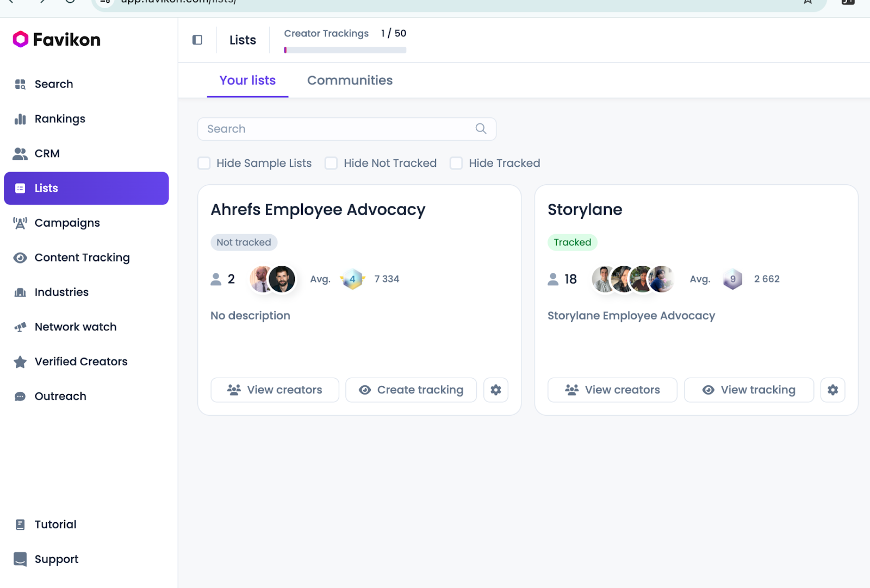This screenshot has height=588, width=870.
Task: Open settings gear for the Storylane list
Action: (x=833, y=390)
